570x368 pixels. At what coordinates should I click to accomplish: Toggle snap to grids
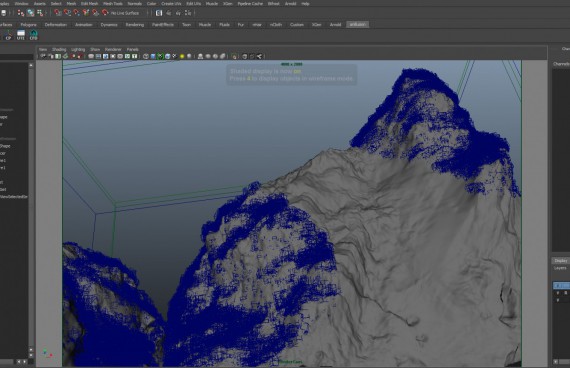[57, 13]
